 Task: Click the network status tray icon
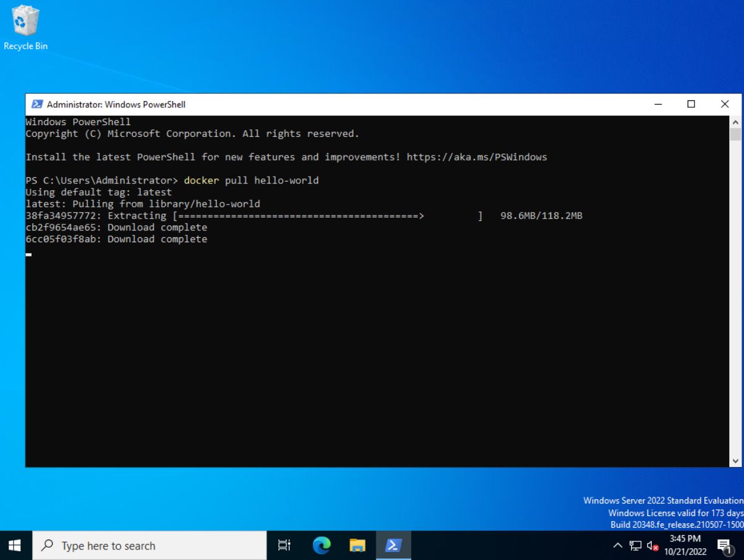(635, 546)
